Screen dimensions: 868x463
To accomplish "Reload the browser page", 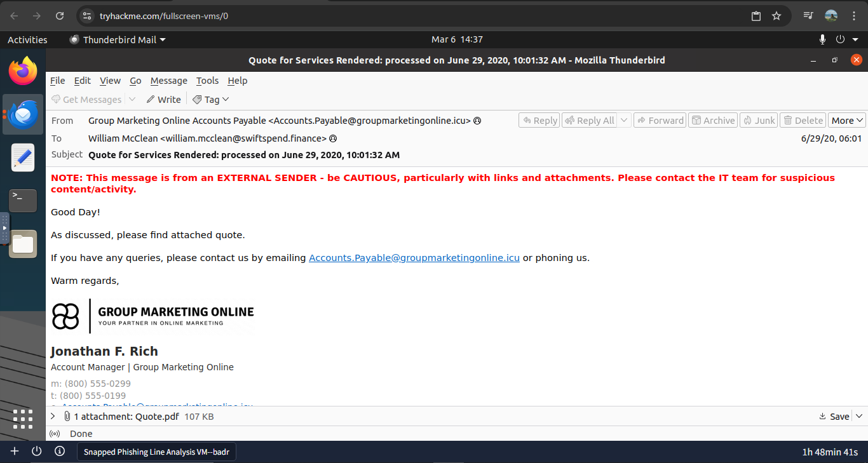I will [x=60, y=16].
